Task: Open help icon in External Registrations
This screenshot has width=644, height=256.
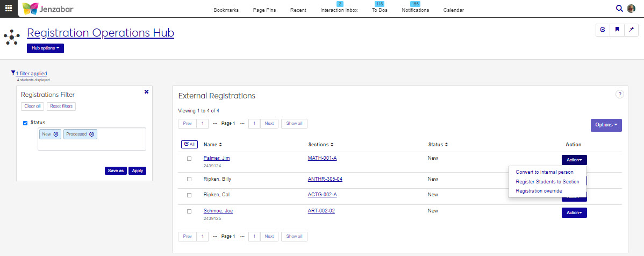Action: (x=619, y=94)
